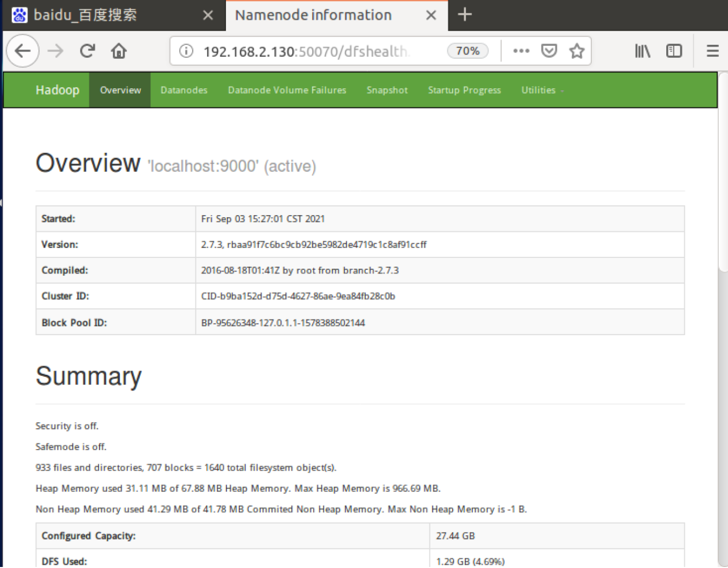
Task: Bookmark this page with the star icon
Action: [577, 50]
